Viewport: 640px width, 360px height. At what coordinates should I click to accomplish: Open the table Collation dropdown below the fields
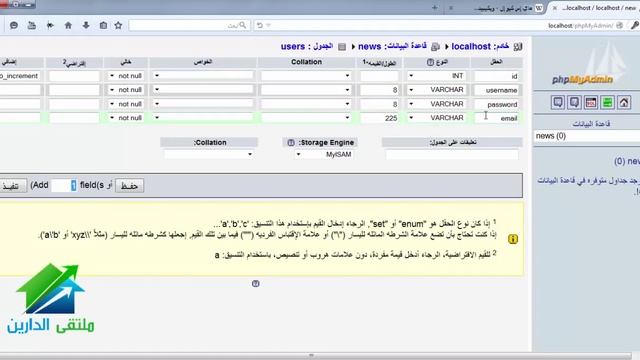[x=209, y=154]
